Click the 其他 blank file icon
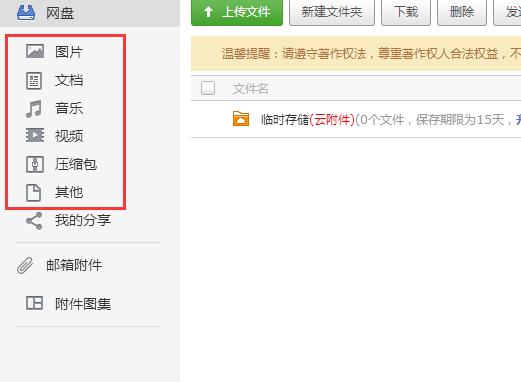The width and height of the screenshot is (521, 382). point(34,193)
